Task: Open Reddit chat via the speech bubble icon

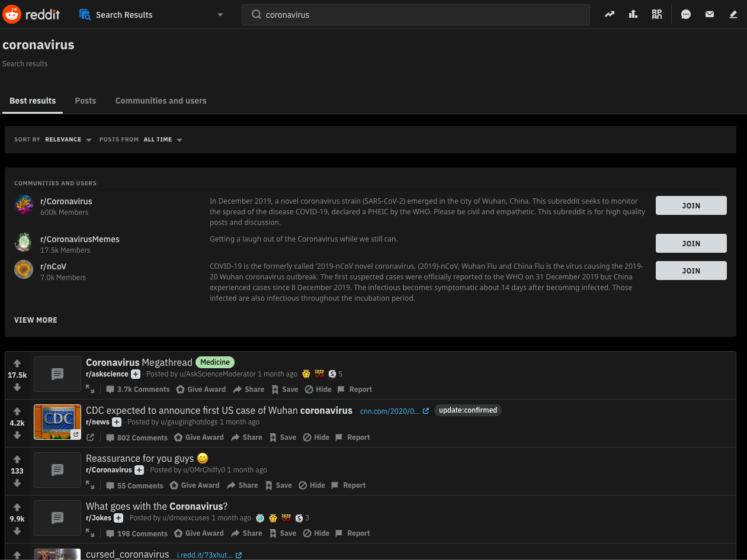Action: click(x=685, y=14)
